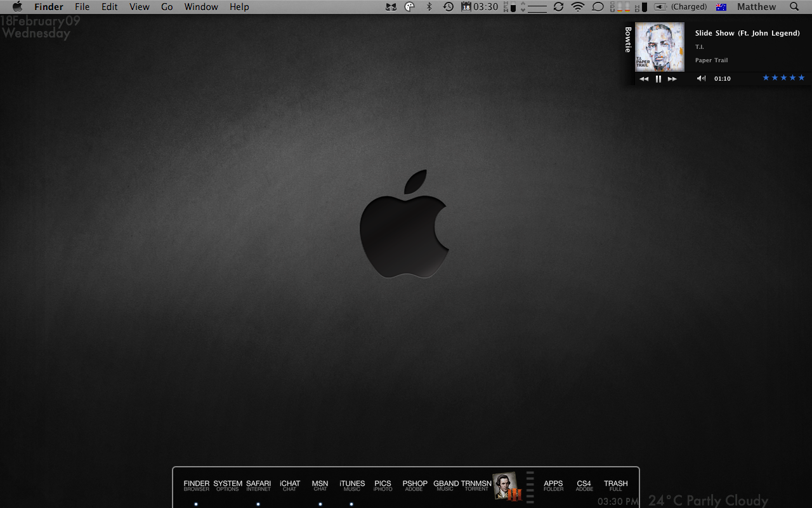Click the chat bubble menu bar icon

click(598, 7)
